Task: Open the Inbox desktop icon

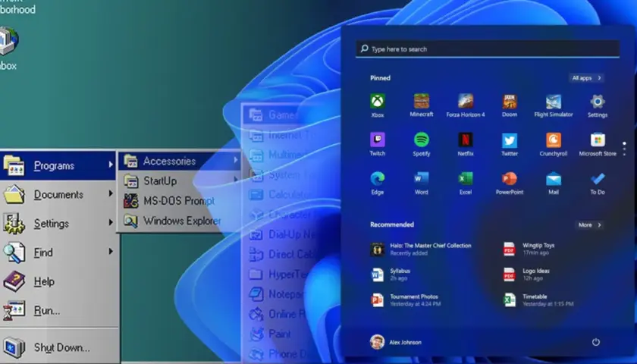Action: (x=8, y=48)
